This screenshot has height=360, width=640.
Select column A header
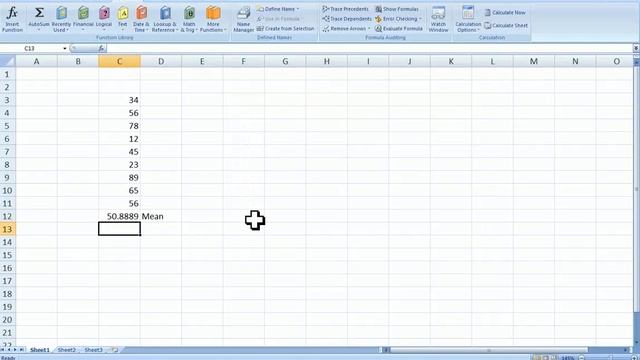click(36, 61)
